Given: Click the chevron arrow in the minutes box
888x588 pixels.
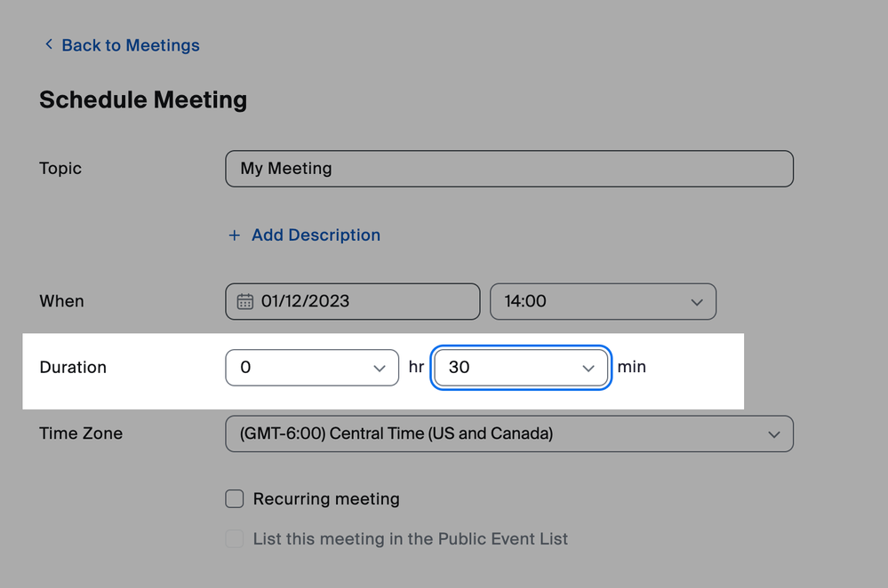Looking at the screenshot, I should (x=588, y=368).
